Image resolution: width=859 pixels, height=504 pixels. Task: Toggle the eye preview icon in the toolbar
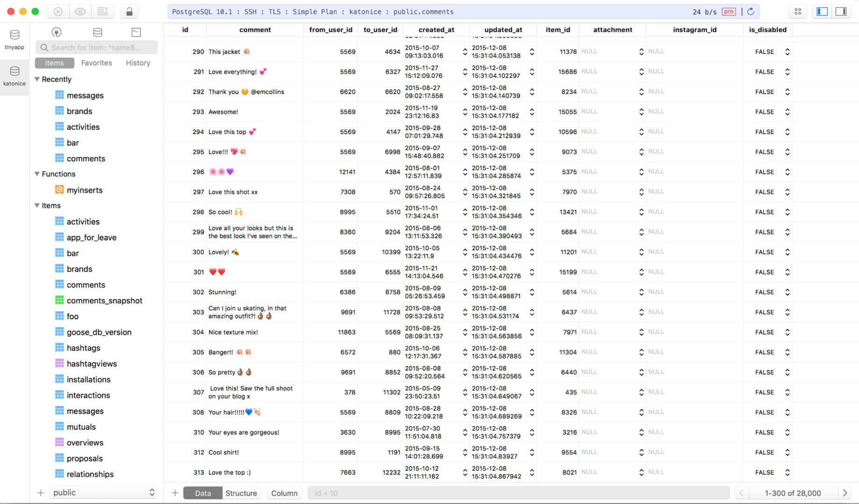(x=80, y=12)
